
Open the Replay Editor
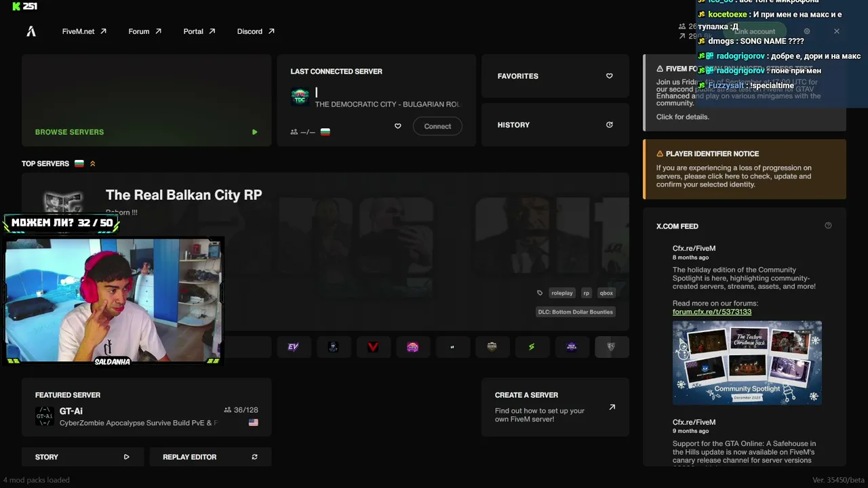click(210, 457)
